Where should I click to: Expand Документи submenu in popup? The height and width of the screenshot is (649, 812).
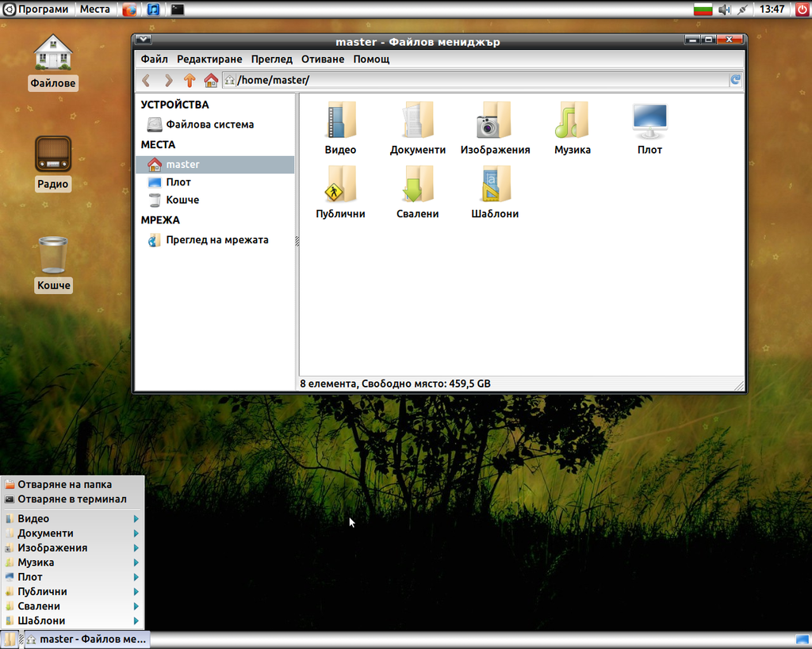(x=72, y=533)
